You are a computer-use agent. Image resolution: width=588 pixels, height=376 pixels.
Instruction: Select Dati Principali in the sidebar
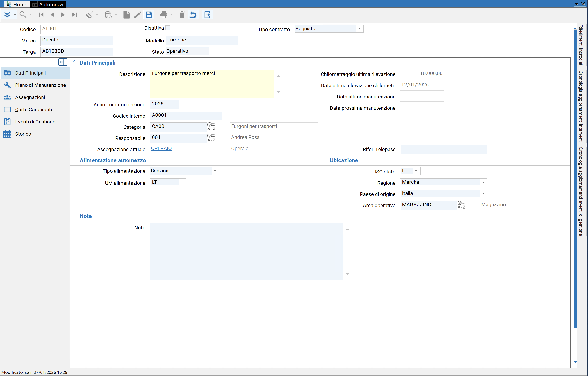tap(35, 73)
